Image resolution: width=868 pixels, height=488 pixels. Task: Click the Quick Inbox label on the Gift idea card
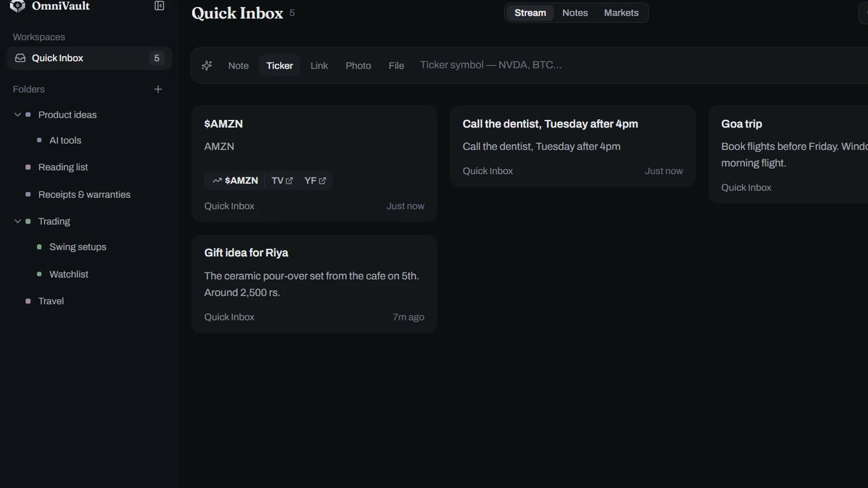tap(229, 317)
